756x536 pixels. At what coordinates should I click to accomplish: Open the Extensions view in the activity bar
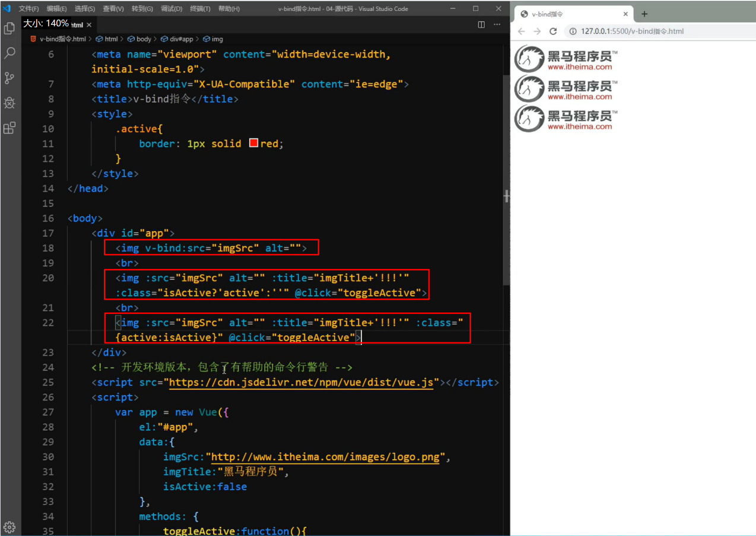coord(9,128)
